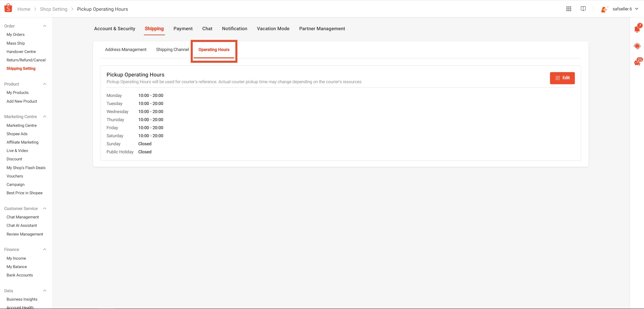Open Add New Product link
Viewport: 644px width, 309px height.
click(22, 101)
